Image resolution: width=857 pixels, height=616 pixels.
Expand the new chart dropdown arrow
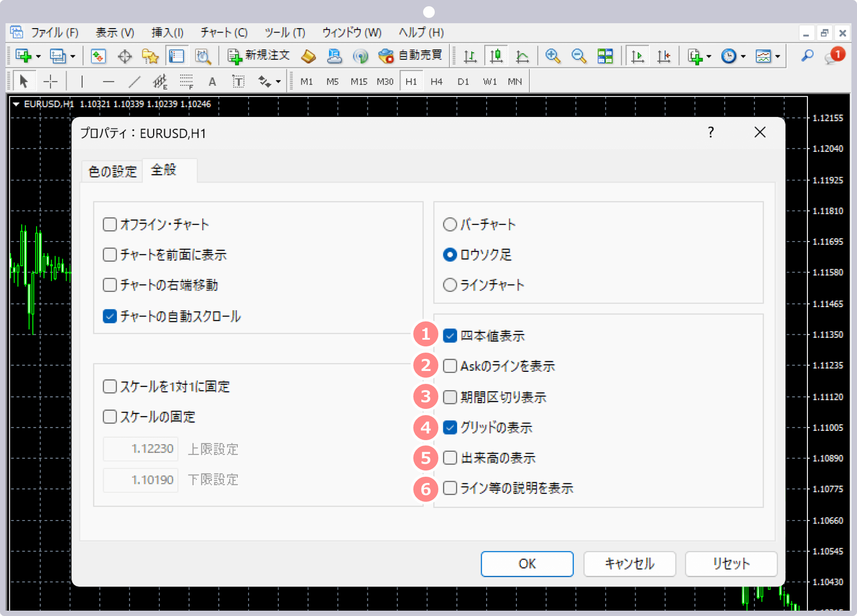[38, 57]
